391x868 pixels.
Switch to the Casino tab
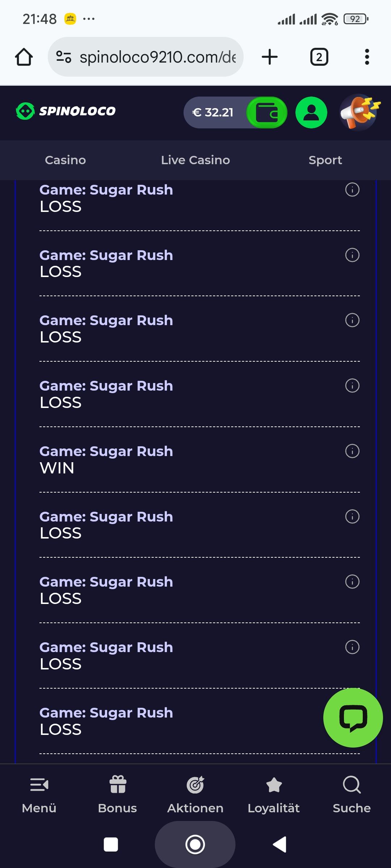point(66,160)
